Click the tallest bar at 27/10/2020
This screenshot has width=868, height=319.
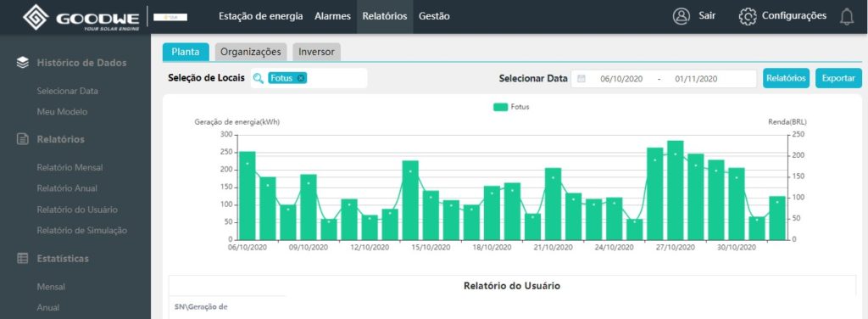pos(676,190)
